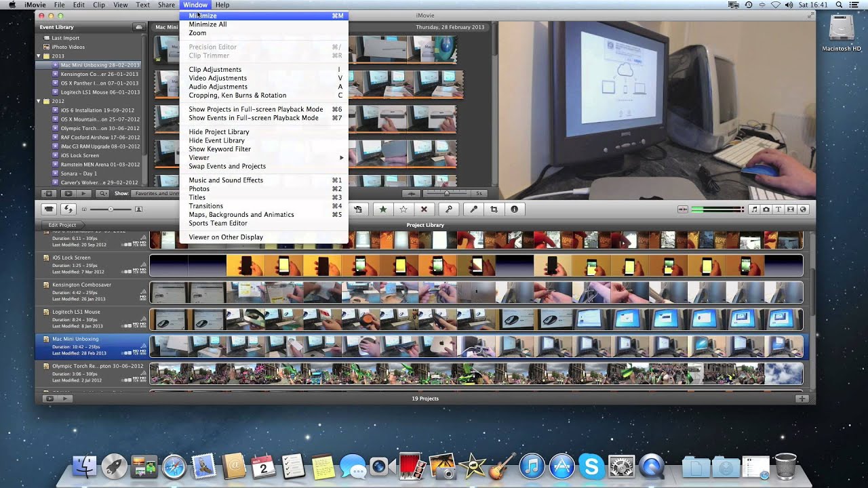Open the camera import button

tap(49, 209)
